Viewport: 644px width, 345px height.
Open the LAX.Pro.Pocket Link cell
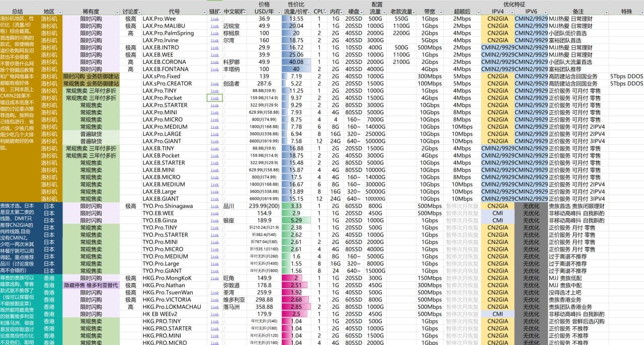(x=214, y=98)
